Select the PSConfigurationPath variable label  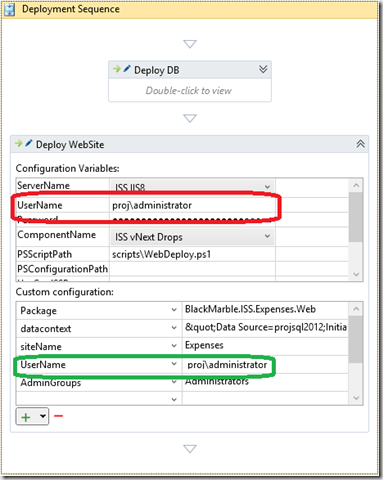click(x=62, y=269)
